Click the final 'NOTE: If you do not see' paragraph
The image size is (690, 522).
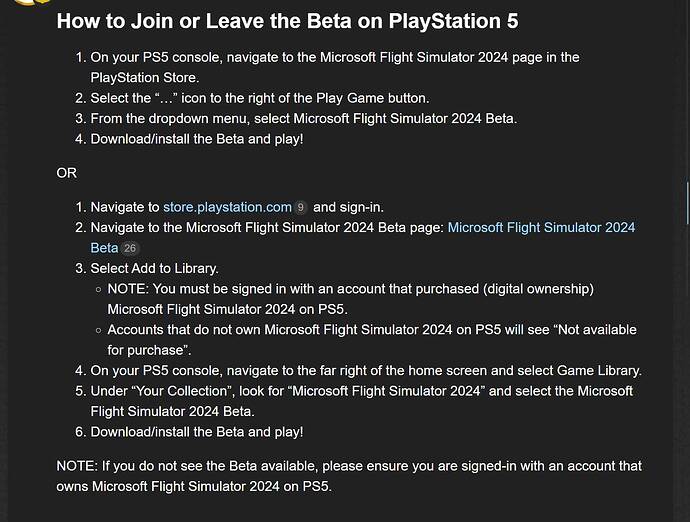349,476
